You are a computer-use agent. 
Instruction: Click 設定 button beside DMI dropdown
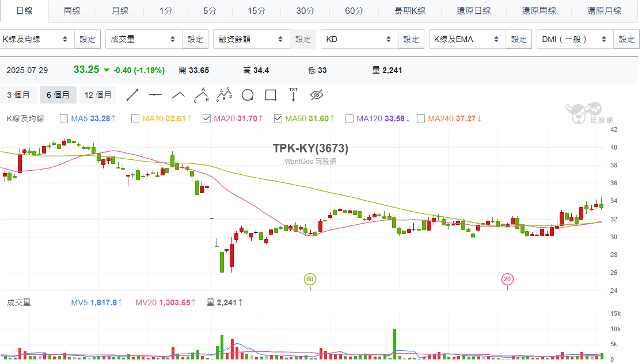[626, 39]
